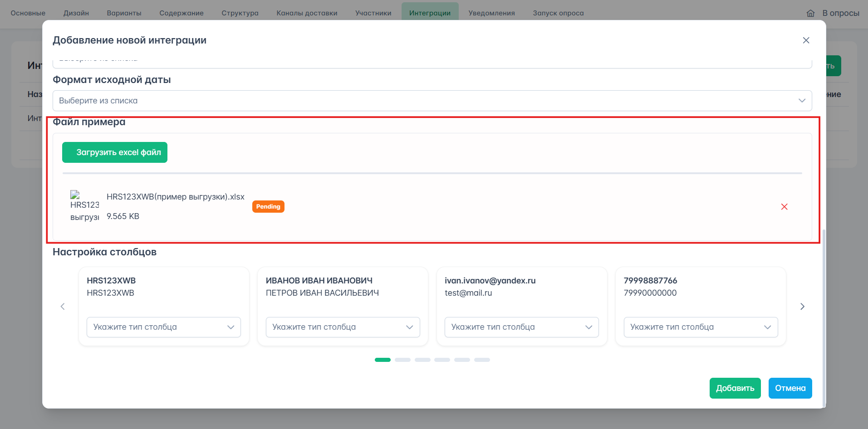Click the Pending status badge
This screenshot has height=429, width=868.
(268, 207)
